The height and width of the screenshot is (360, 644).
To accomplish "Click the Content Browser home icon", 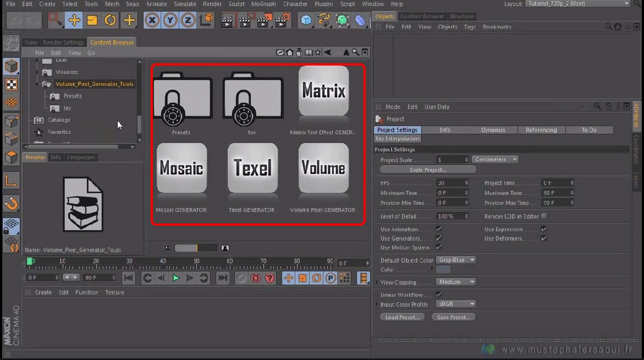I will coord(290,52).
